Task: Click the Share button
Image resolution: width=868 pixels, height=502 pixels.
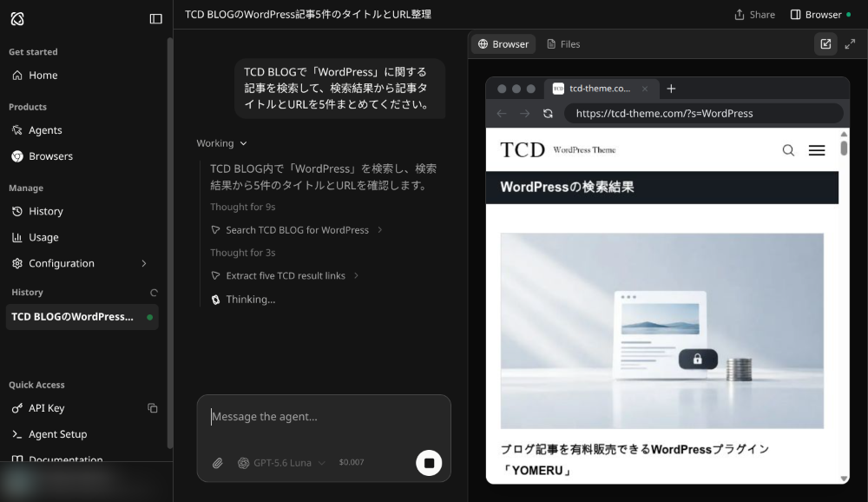Action: point(754,15)
